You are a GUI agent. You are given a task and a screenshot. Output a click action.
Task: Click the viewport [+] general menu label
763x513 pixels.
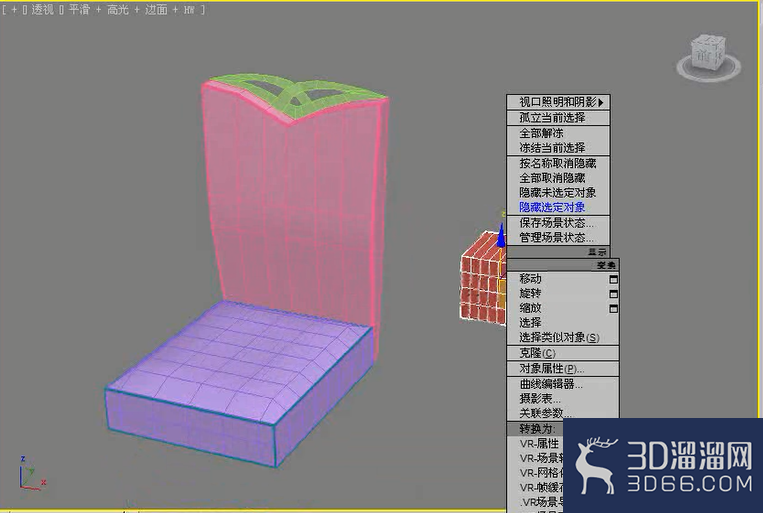pyautogui.click(x=14, y=10)
